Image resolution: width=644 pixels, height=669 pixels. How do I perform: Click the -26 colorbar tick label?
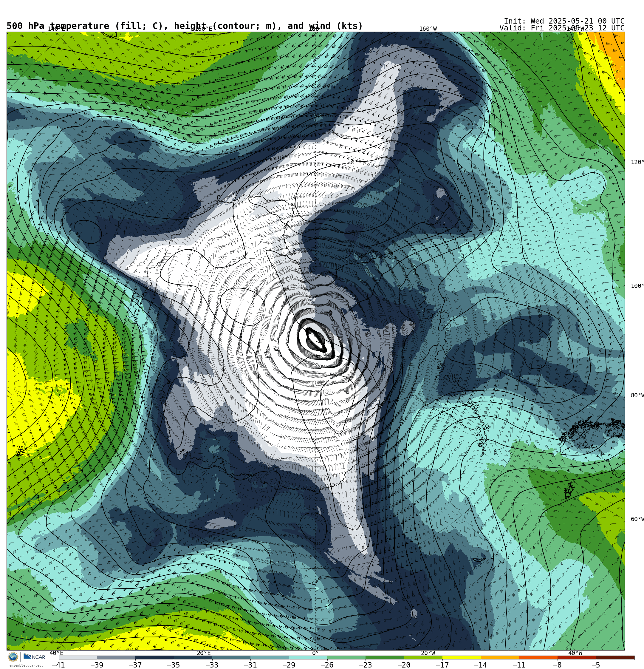point(327,665)
